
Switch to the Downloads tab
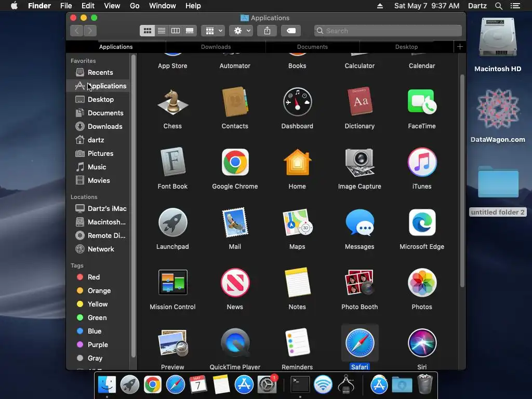[x=216, y=47]
